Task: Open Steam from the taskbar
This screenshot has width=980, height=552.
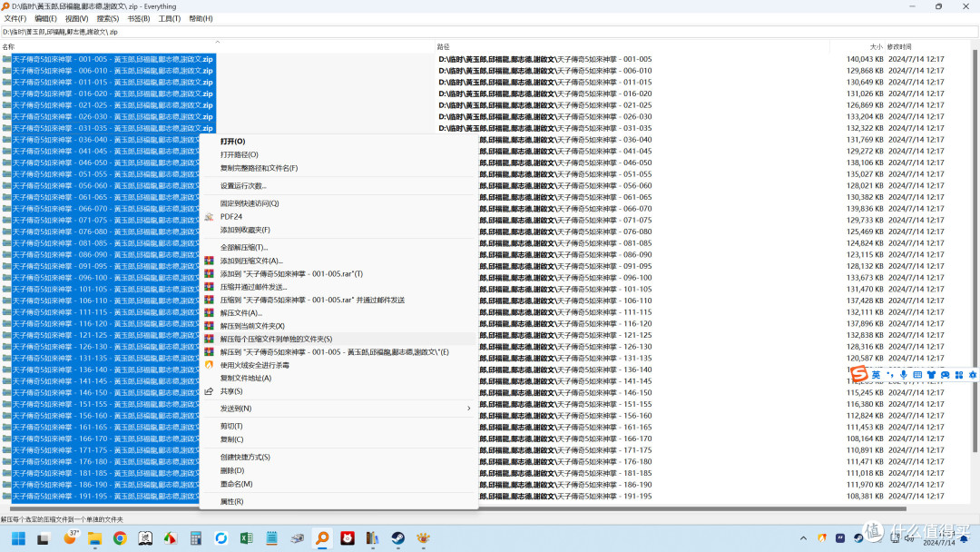Action: point(398,538)
